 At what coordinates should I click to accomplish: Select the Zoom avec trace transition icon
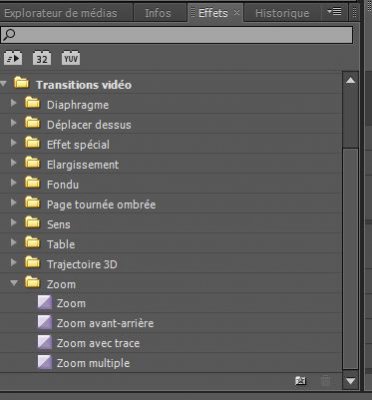coord(45,343)
